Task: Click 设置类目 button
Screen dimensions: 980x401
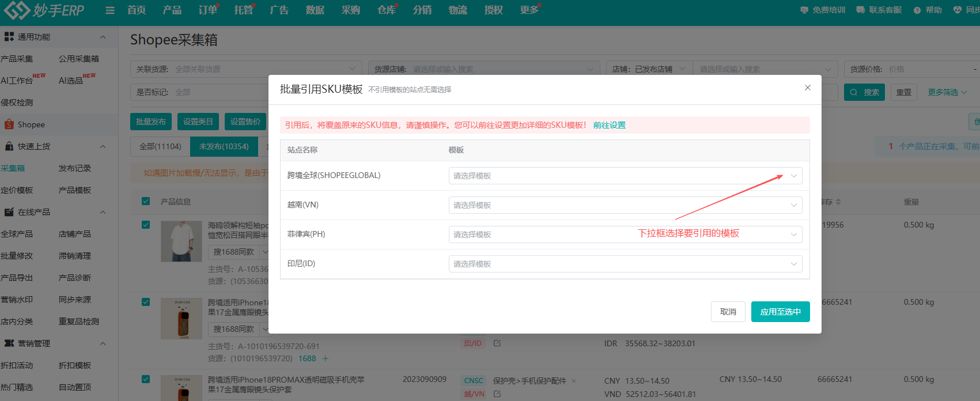Action: (x=198, y=122)
